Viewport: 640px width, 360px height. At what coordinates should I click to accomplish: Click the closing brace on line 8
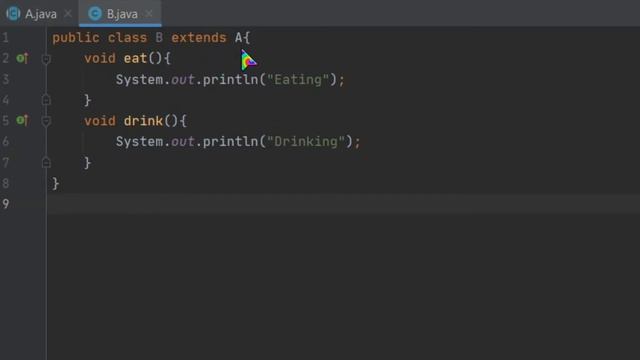pos(56,184)
